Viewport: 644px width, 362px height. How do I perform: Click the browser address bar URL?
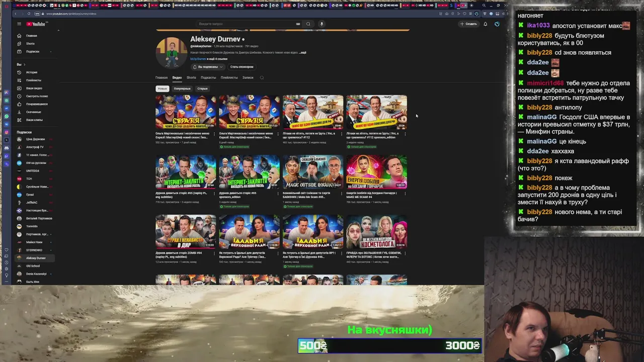[x=71, y=14]
